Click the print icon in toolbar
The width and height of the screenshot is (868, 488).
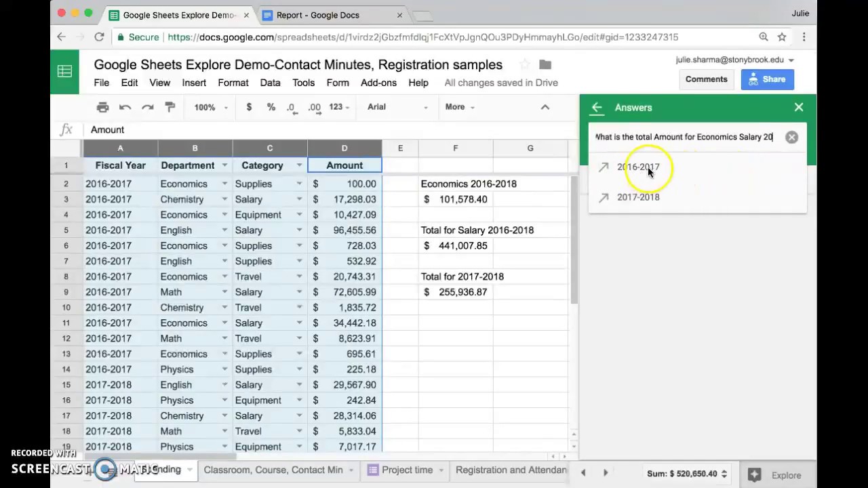[x=102, y=107]
